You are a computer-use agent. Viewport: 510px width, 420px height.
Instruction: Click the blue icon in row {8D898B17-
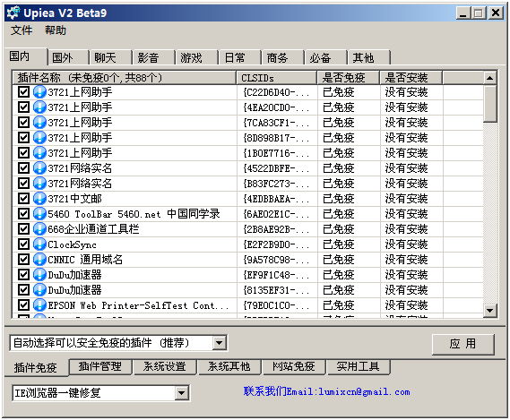tap(39, 138)
